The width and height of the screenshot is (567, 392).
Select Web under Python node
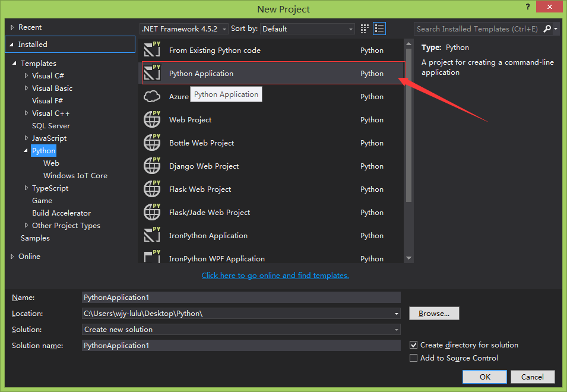[x=51, y=163]
